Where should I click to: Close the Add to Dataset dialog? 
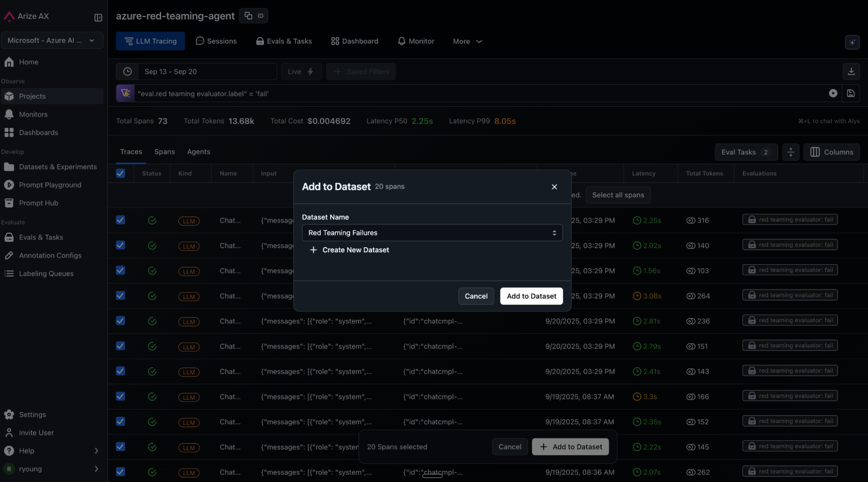tap(554, 187)
